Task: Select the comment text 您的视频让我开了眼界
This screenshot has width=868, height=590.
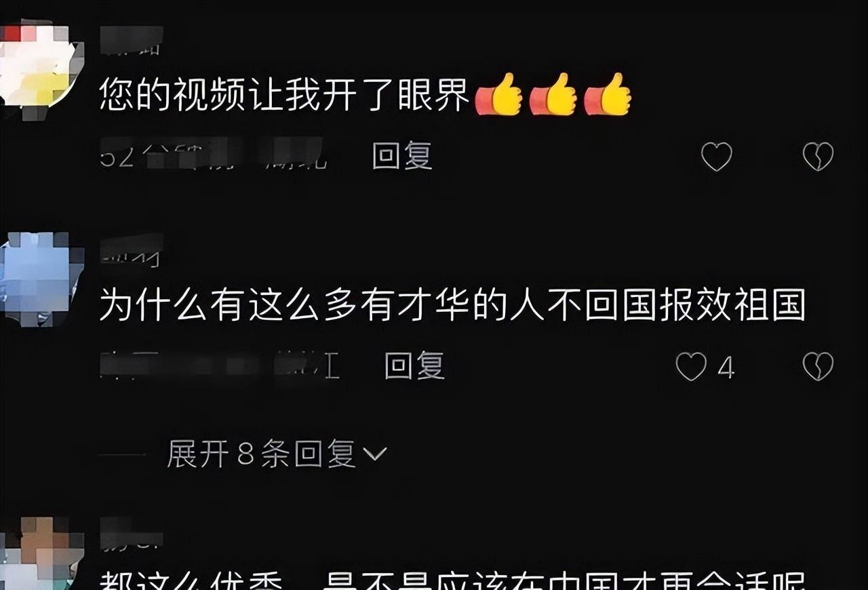Action: 284,96
